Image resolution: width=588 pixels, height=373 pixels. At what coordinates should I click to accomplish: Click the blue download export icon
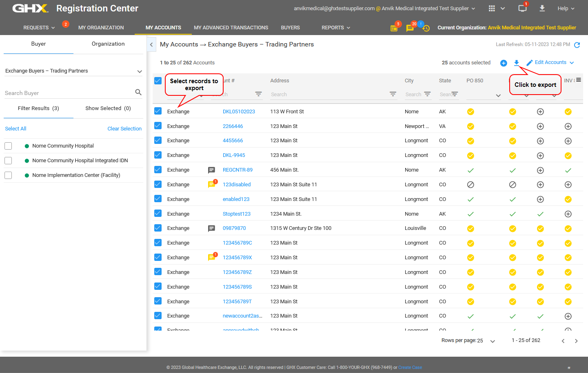tap(516, 62)
